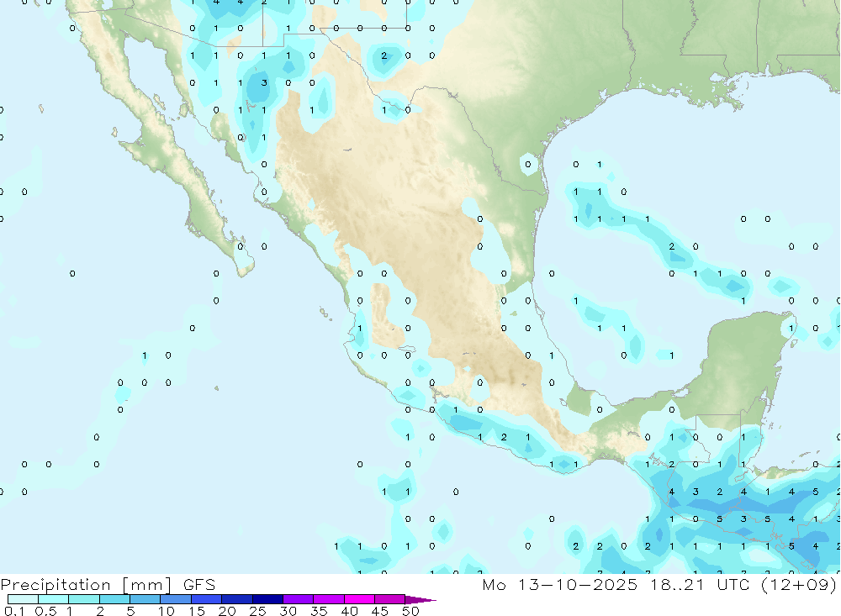Click the legend swatch between 0.1 and 0.5
The image size is (841, 616).
tap(23, 599)
